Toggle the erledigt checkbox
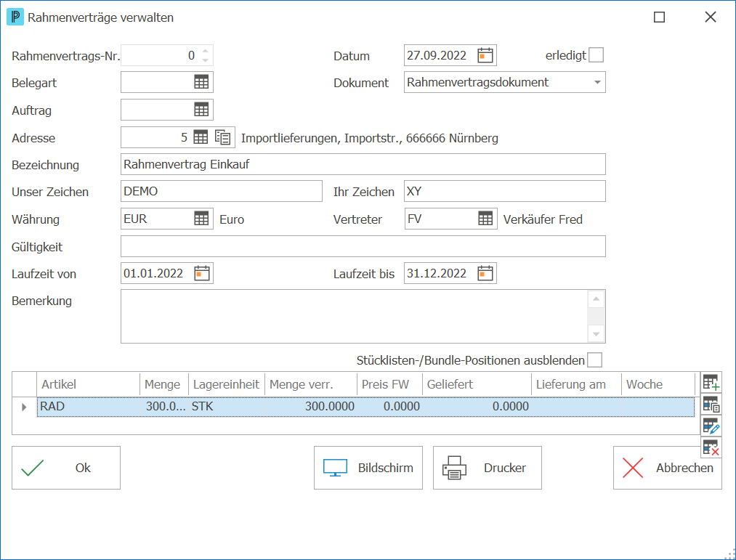This screenshot has height=560, width=736. pyautogui.click(x=596, y=55)
